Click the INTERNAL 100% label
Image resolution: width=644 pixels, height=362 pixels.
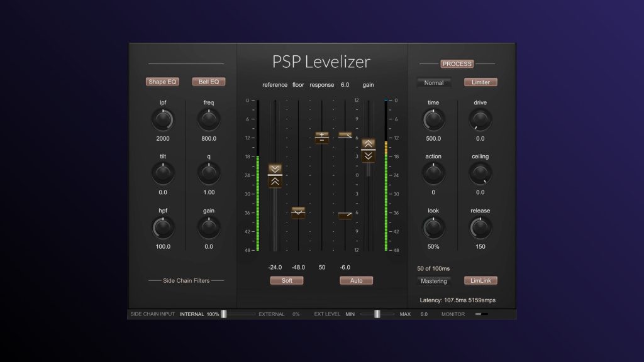pos(199,314)
